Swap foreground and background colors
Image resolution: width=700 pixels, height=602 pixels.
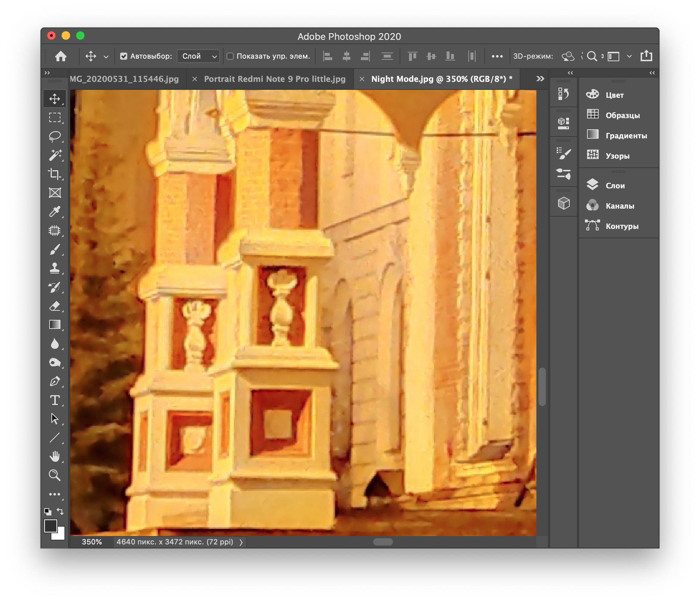tap(60, 511)
